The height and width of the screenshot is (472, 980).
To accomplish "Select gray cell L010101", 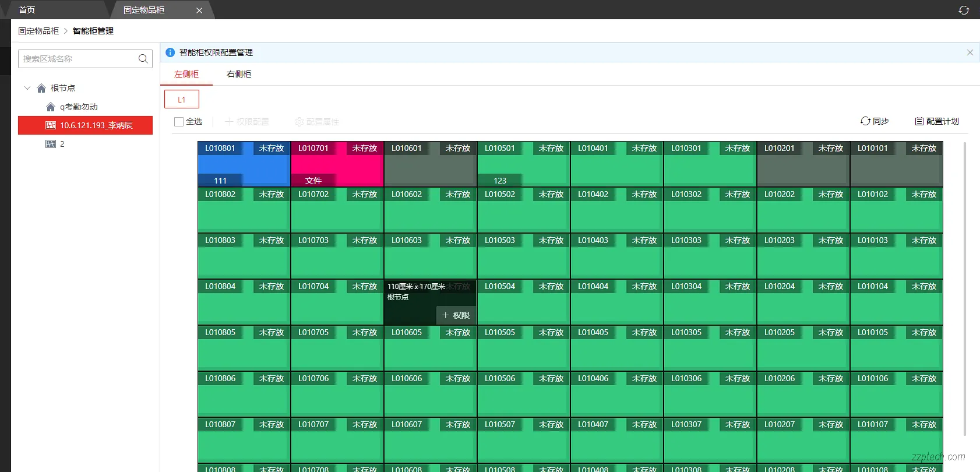I will click(x=897, y=164).
